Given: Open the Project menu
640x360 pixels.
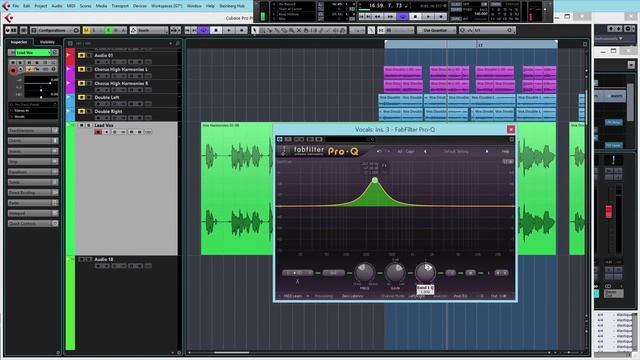Looking at the screenshot, I should (40, 6).
